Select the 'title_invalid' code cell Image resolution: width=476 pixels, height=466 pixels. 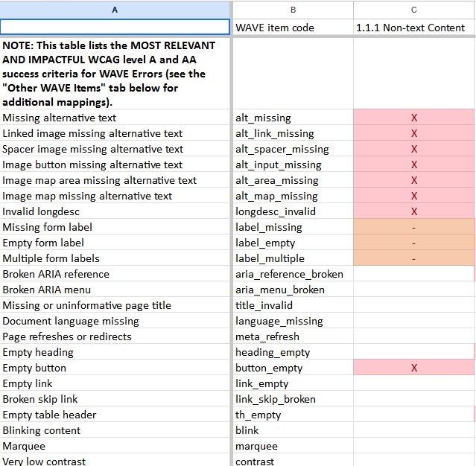coord(293,305)
